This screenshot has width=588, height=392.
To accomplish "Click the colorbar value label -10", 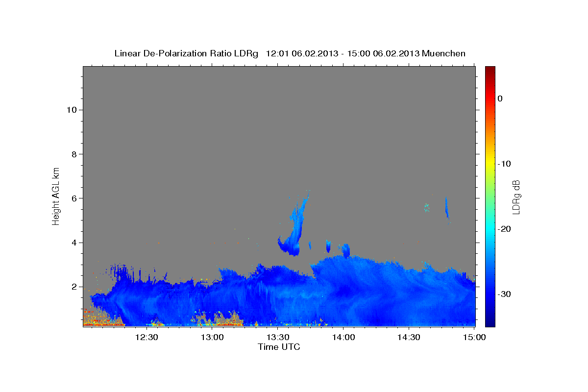I will (x=505, y=164).
